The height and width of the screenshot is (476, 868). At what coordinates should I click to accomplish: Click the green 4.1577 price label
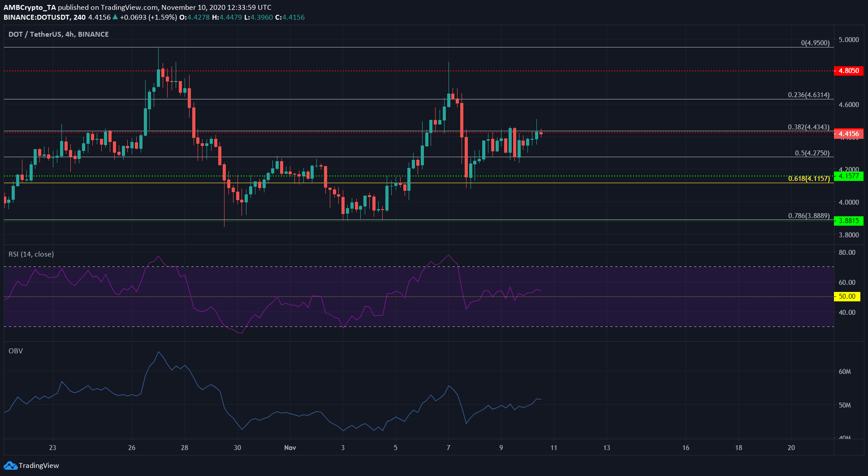(x=849, y=176)
